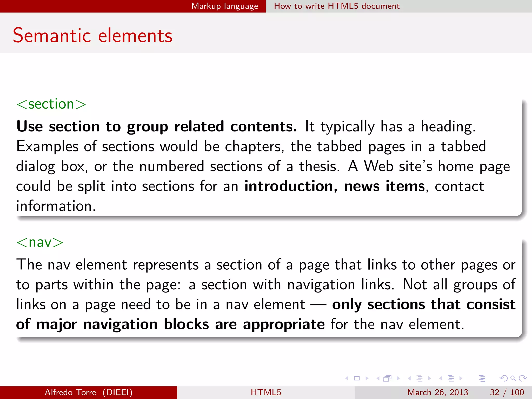The height and width of the screenshot is (399, 532).
Task: Open the Markup language header section
Action: point(225,6)
